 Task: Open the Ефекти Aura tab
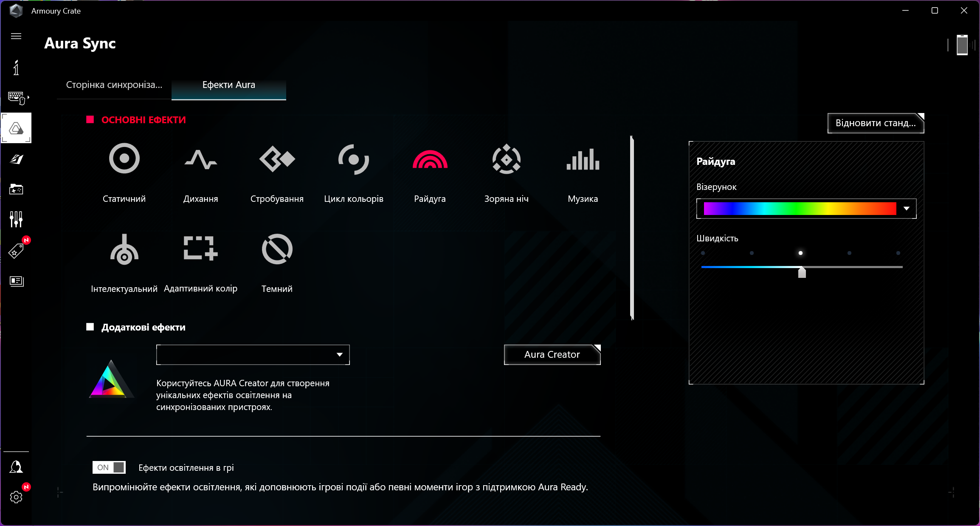coord(228,85)
